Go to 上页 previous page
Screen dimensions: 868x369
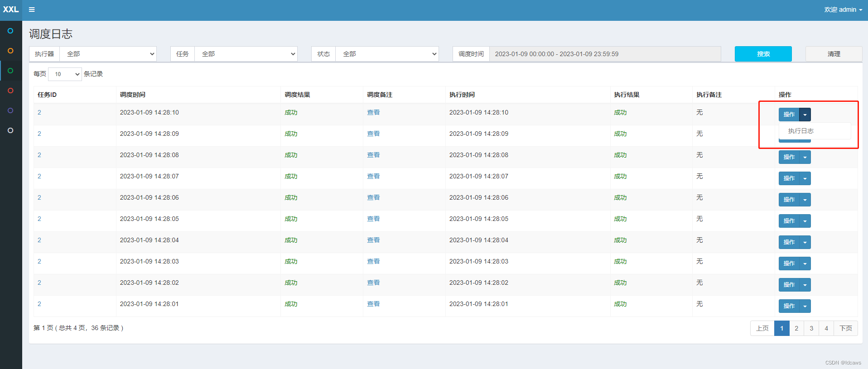(762, 328)
